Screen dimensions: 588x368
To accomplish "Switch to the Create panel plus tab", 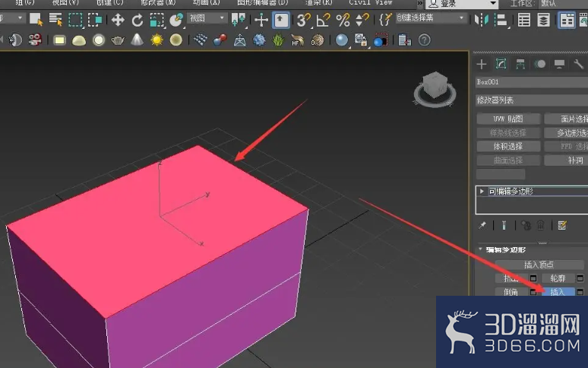I will click(482, 64).
